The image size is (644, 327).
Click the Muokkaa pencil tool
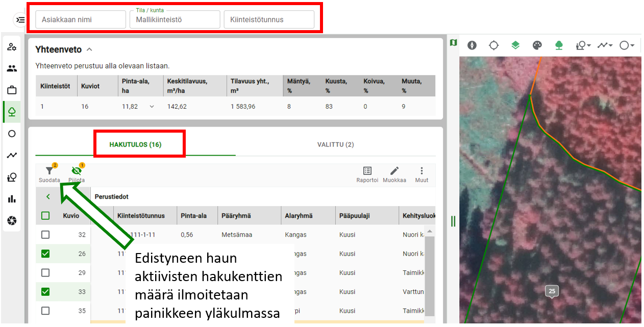[394, 174]
